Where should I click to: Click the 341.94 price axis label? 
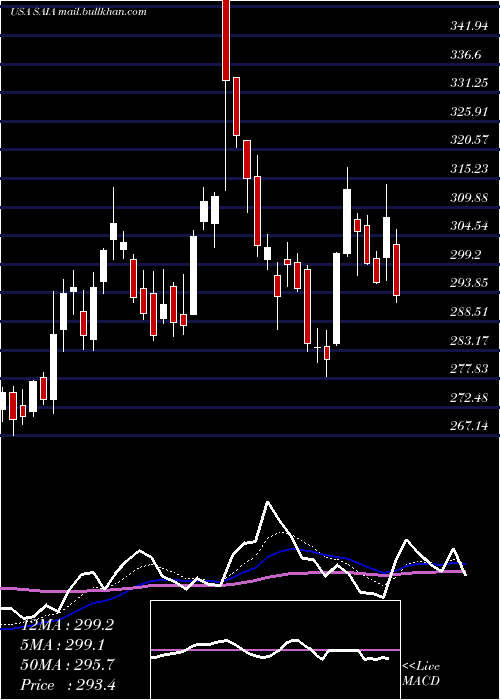[x=469, y=26]
